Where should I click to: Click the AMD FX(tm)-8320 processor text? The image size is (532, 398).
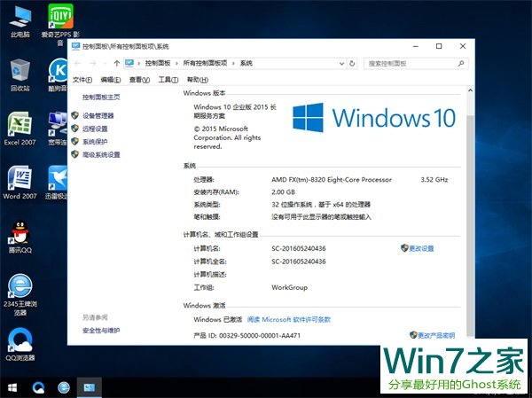[x=332, y=179]
